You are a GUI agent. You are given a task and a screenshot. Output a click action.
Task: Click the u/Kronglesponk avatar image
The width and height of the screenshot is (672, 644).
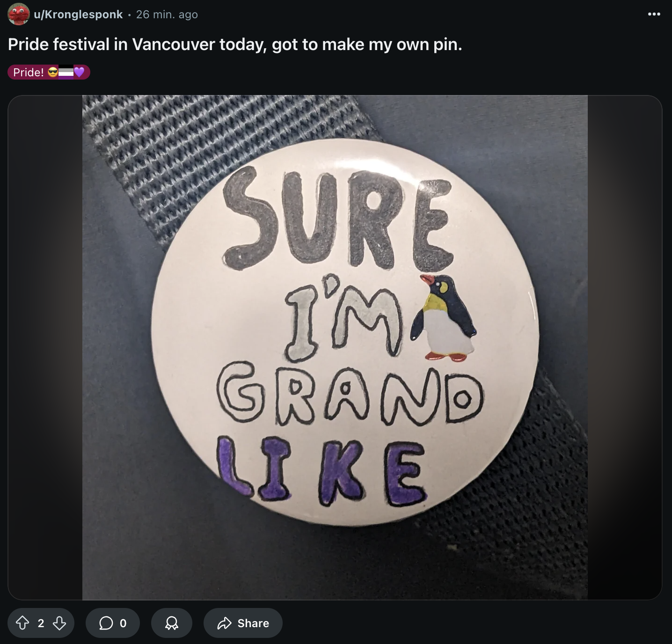click(x=19, y=14)
